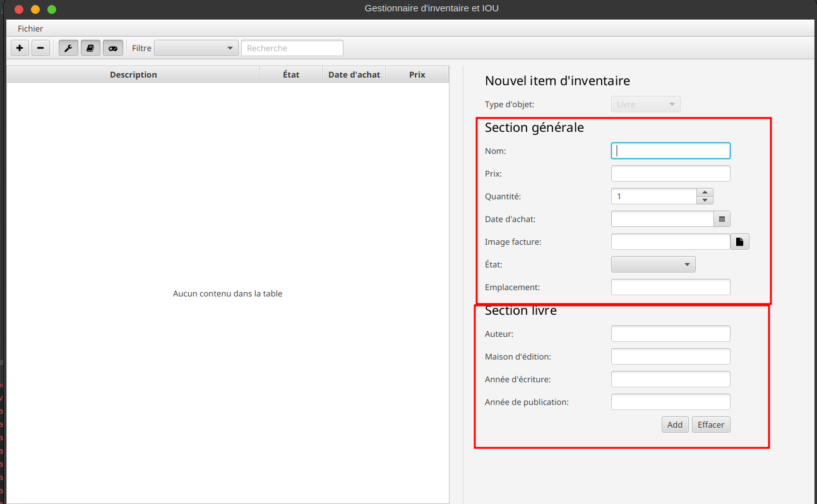Open the Type d'objet dropdown

point(646,104)
